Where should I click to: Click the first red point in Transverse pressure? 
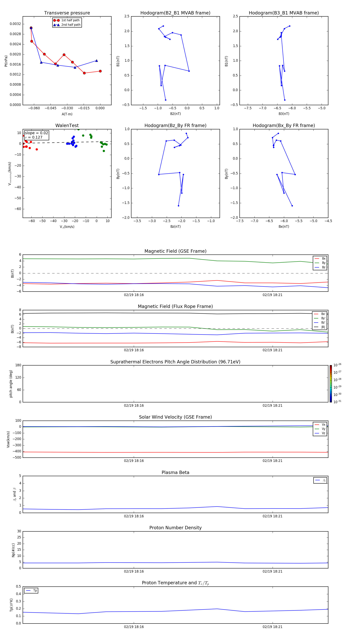pos(31,28)
